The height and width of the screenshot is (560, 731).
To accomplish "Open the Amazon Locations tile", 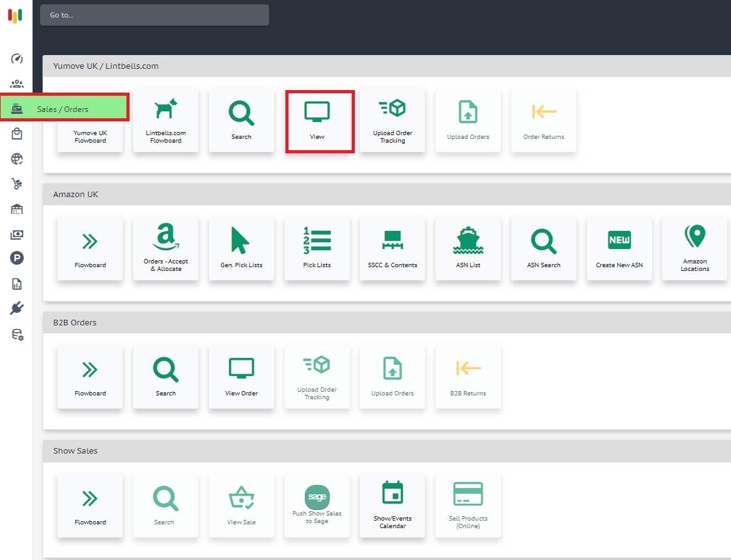I will pos(695,248).
